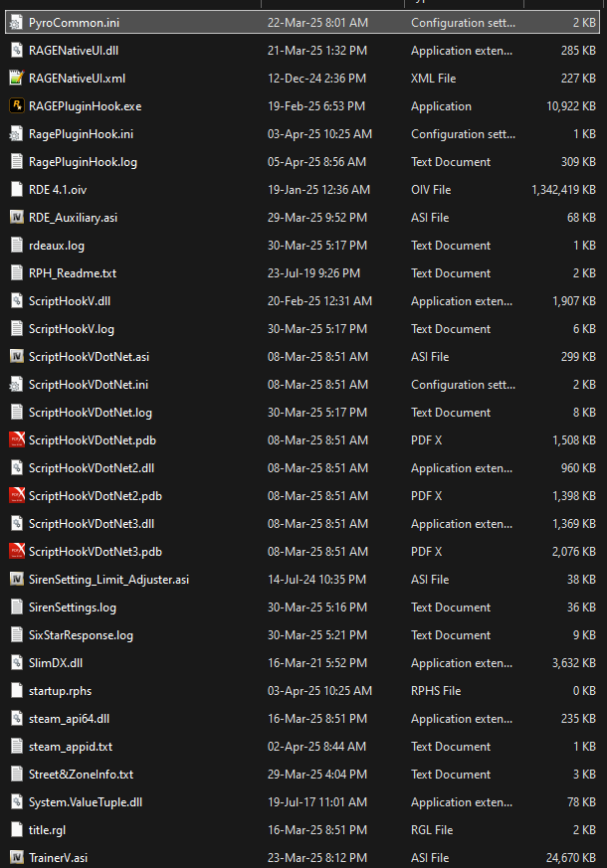Select the file name ScriptHookVDotNet3.dll
Image resolution: width=607 pixels, height=868 pixels.
coord(92,524)
